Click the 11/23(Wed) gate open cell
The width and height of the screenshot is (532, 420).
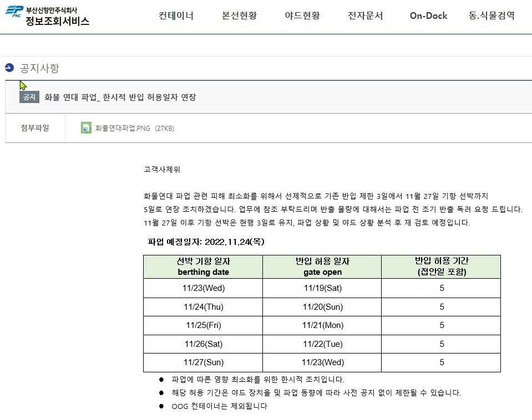click(322, 362)
